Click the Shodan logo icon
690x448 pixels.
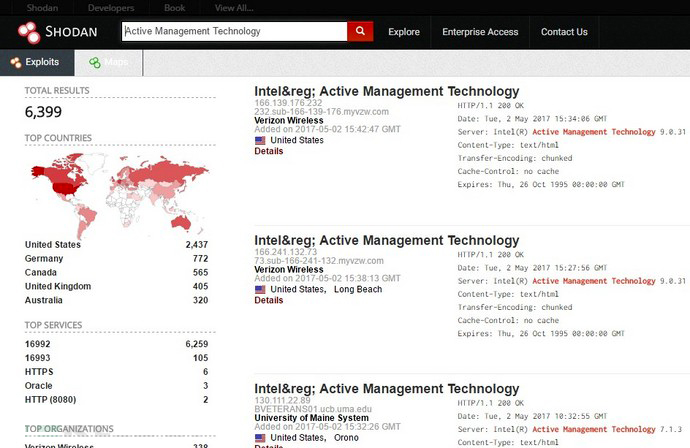point(29,32)
